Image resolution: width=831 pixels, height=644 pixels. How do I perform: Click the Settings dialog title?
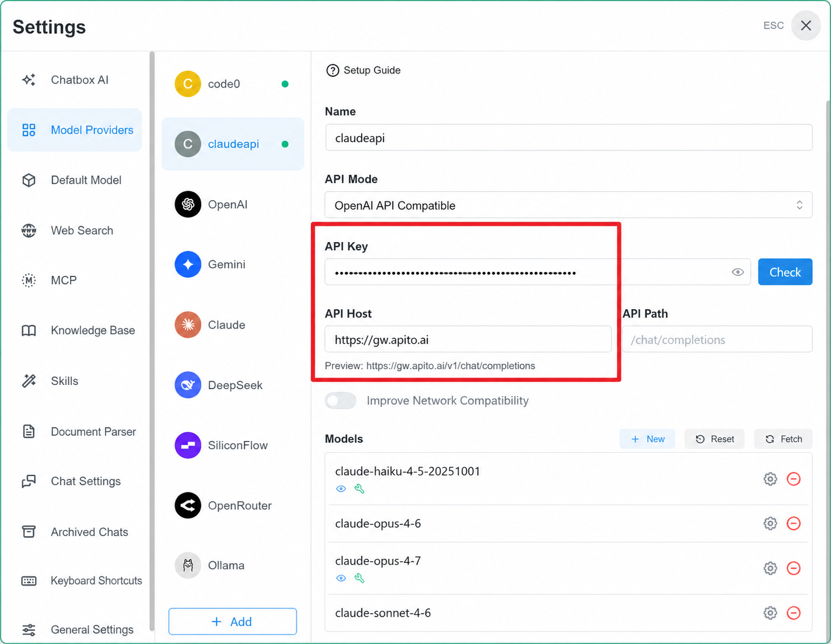(x=50, y=27)
